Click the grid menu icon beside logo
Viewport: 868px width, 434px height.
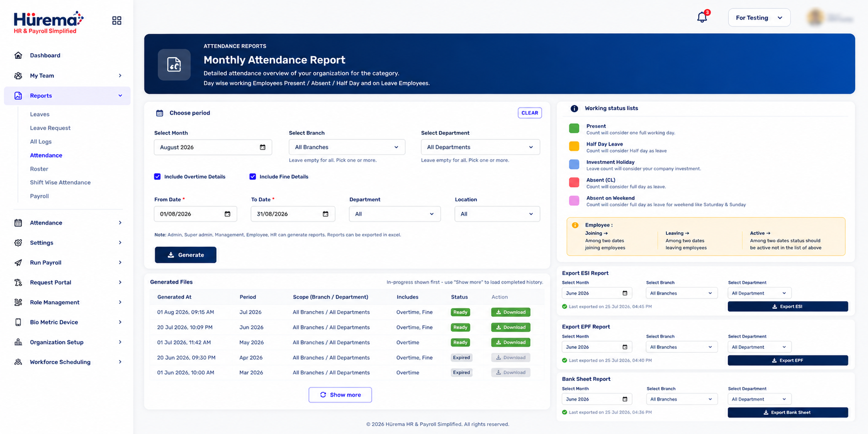pos(117,21)
